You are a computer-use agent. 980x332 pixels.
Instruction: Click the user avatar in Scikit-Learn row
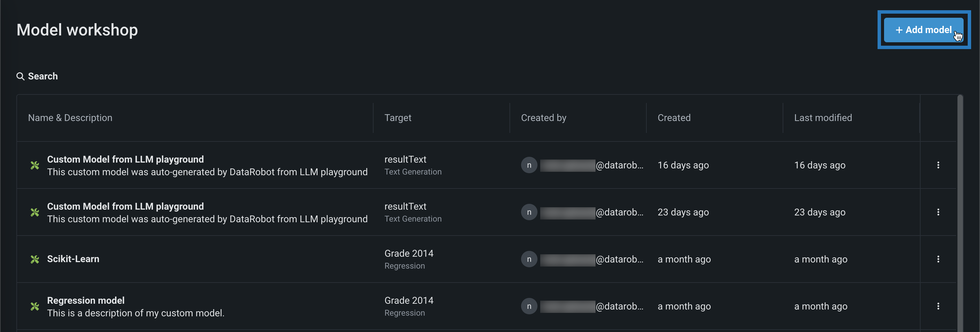(x=529, y=259)
